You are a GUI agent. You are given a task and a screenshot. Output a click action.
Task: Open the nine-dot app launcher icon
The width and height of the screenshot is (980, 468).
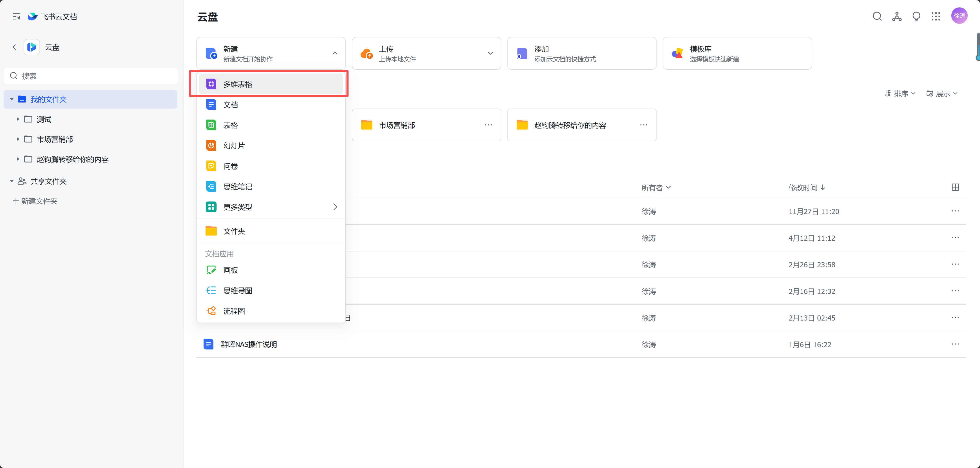[x=935, y=16]
